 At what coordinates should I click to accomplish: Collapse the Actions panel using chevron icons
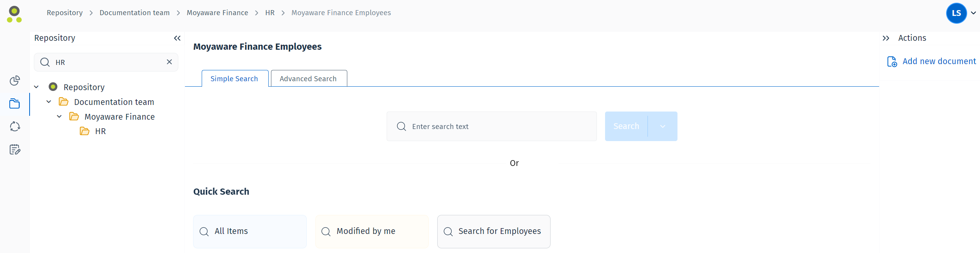[886, 38]
